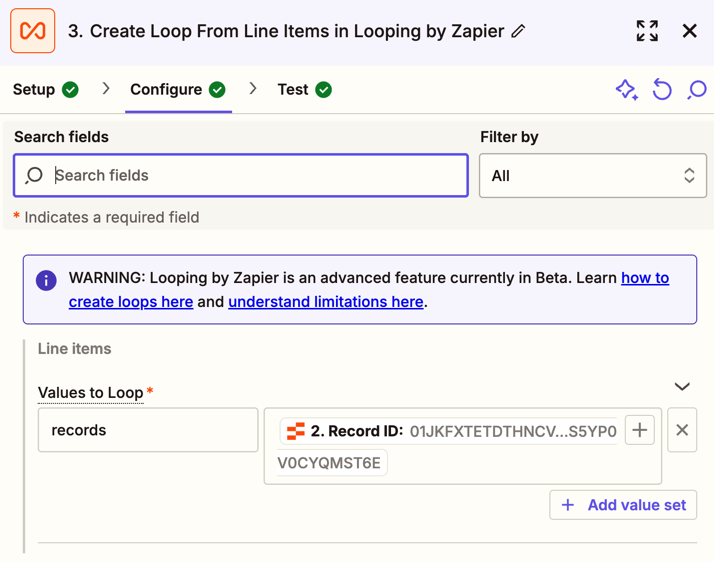The image size is (714, 562).
Task: Open the 'understand limitations here' link
Action: click(x=326, y=302)
